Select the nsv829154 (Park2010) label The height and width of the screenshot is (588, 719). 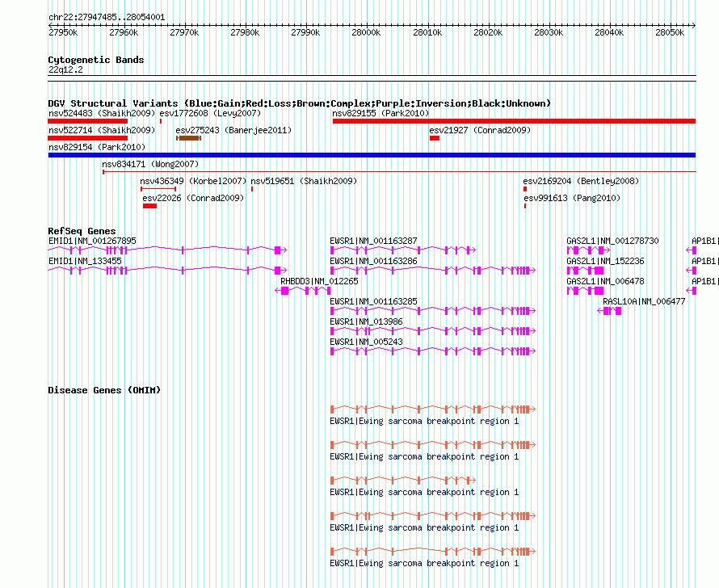click(97, 147)
